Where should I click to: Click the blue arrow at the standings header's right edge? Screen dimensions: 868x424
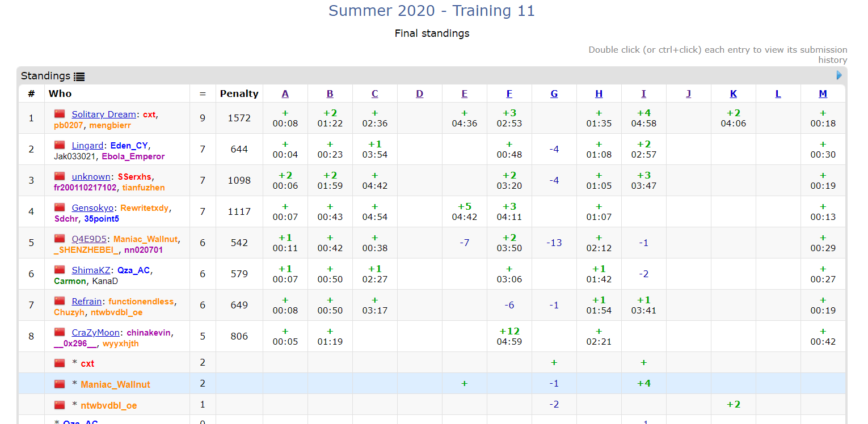(x=839, y=75)
